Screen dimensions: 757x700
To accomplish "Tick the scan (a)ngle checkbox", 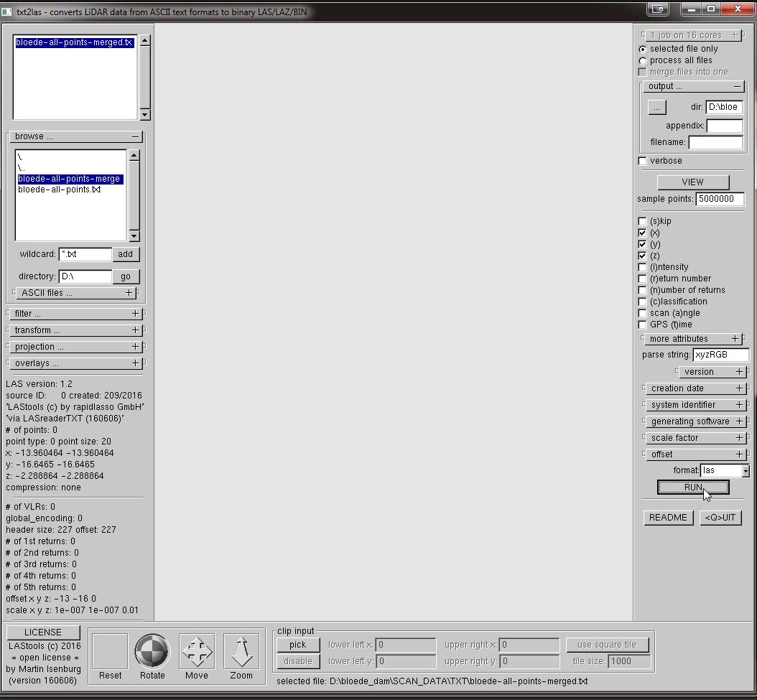I will coord(642,313).
